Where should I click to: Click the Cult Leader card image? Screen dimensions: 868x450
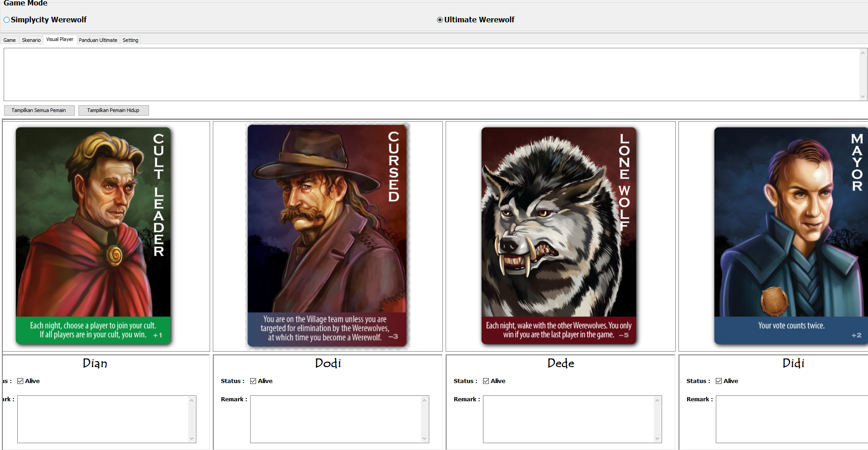click(x=93, y=235)
